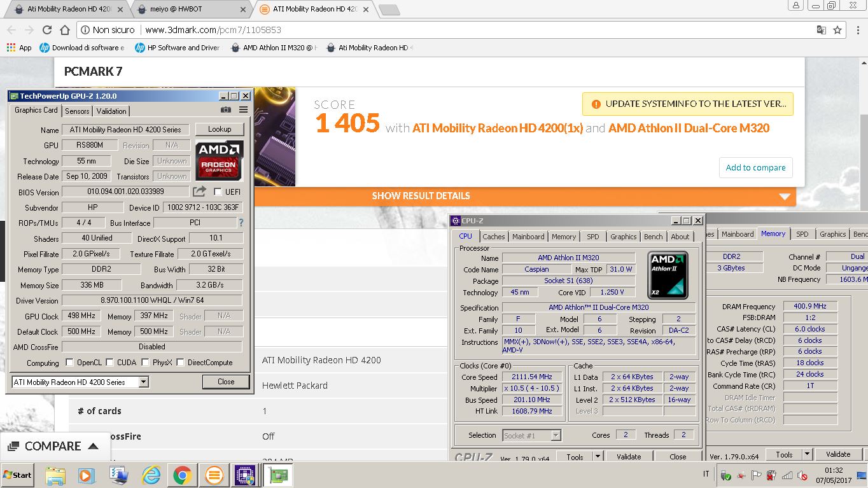
Task: Expand the Show Result Details arrow
Action: [784, 197]
